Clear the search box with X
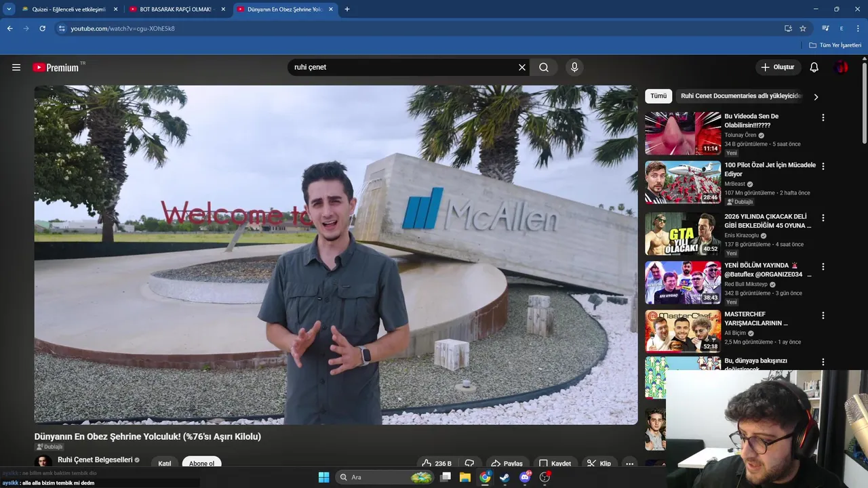This screenshot has width=868, height=488. tap(522, 67)
